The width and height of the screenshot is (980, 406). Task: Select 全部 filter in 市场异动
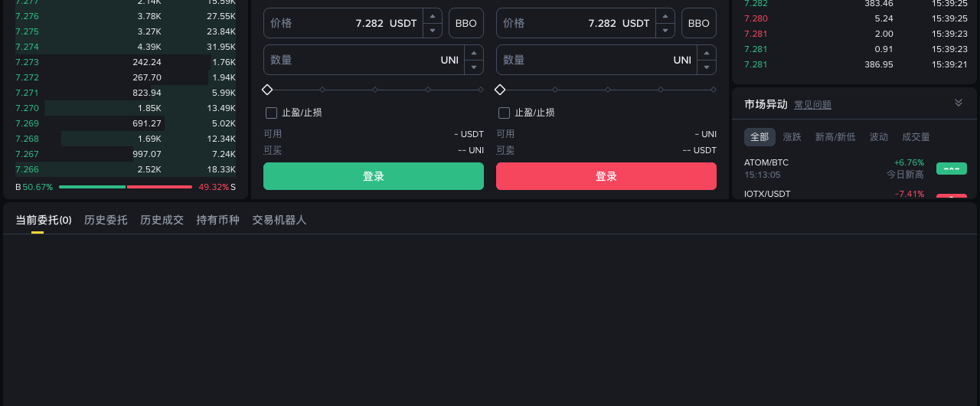tap(759, 137)
